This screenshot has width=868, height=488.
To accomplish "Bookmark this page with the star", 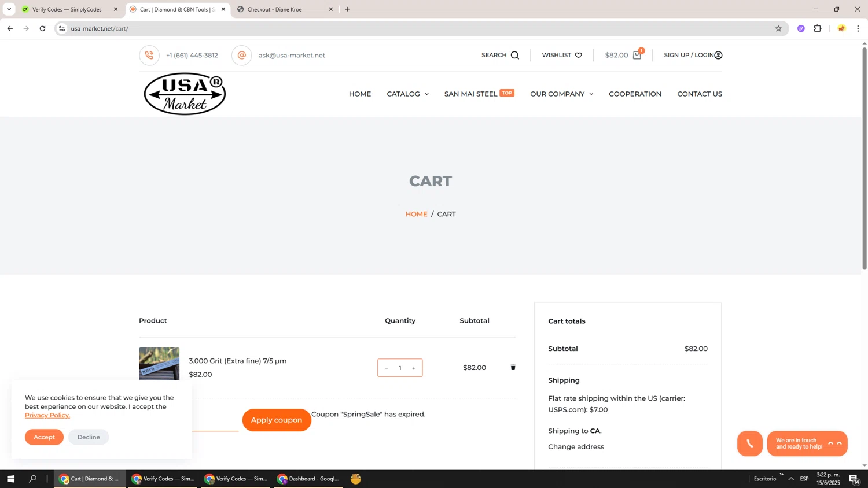I will pos(778,28).
